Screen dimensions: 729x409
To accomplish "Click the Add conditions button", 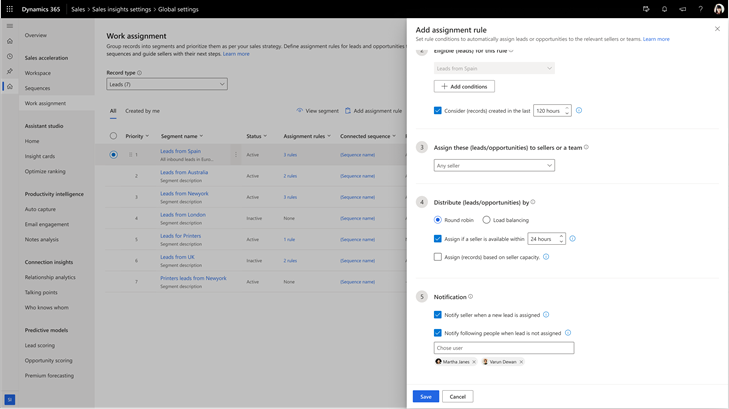I will (x=464, y=86).
